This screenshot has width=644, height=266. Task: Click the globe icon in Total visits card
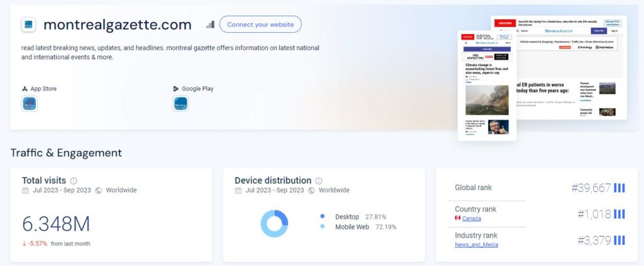pyautogui.click(x=98, y=191)
